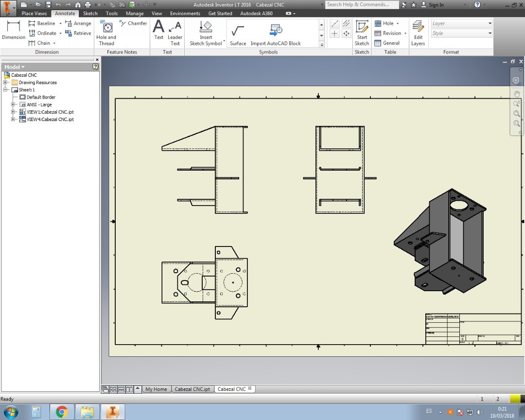The height and width of the screenshot is (420, 525).
Task: Open the Model browser dropdown
Action: pyautogui.click(x=15, y=67)
